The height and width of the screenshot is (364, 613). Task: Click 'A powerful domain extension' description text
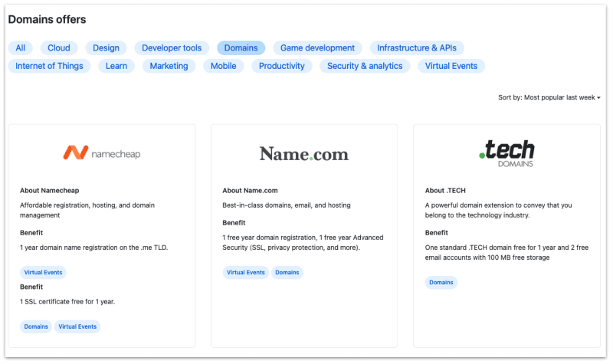point(499,210)
